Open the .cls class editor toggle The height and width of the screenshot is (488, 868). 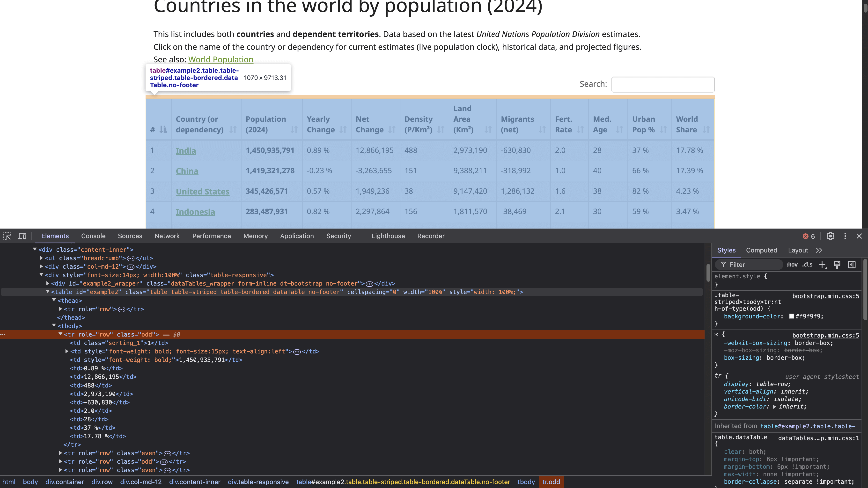[807, 265]
